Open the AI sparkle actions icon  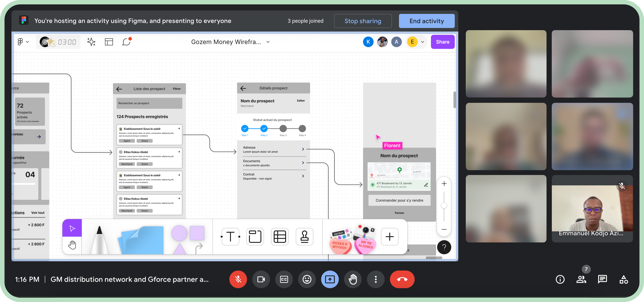91,42
